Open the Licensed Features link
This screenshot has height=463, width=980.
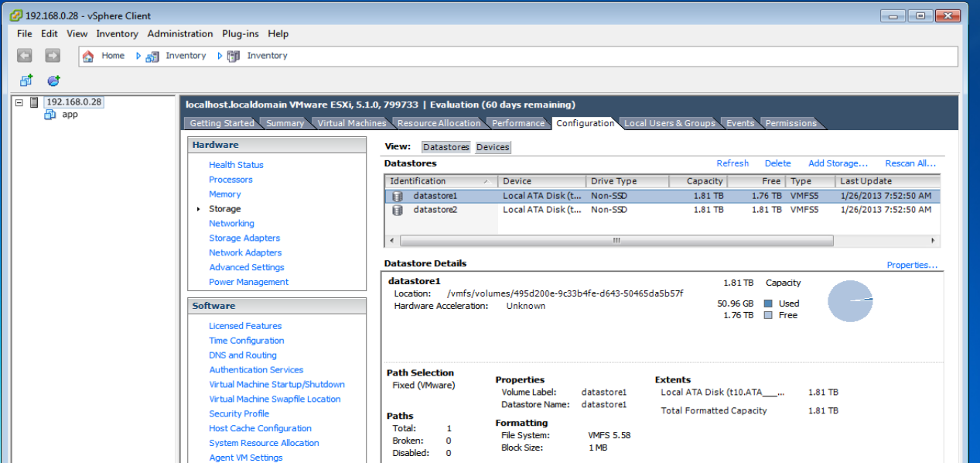point(245,326)
